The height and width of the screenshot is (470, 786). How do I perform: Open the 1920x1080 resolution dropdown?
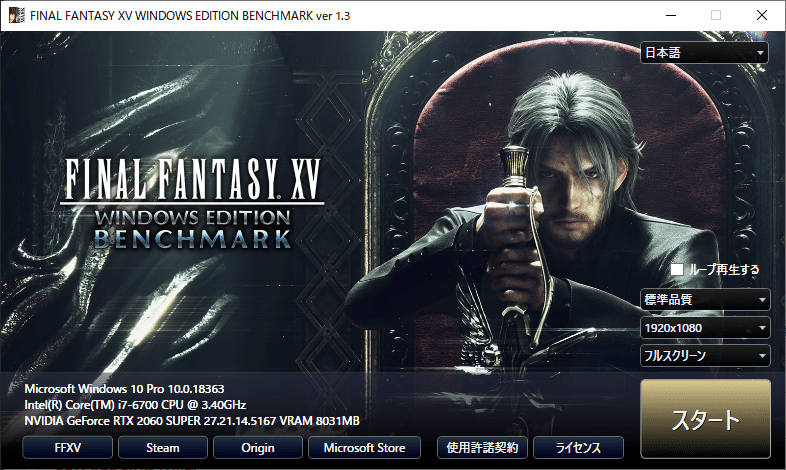(x=705, y=328)
